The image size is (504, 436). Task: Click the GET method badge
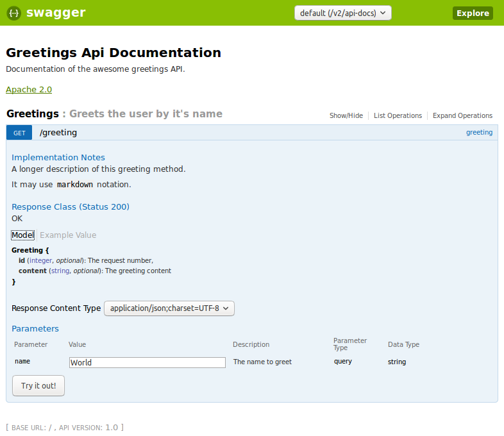pyautogui.click(x=19, y=133)
